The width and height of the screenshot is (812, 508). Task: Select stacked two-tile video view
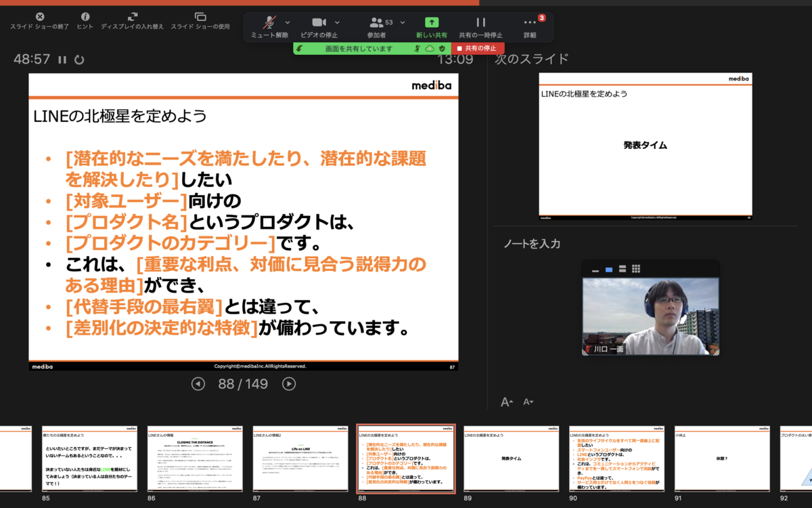coord(622,270)
